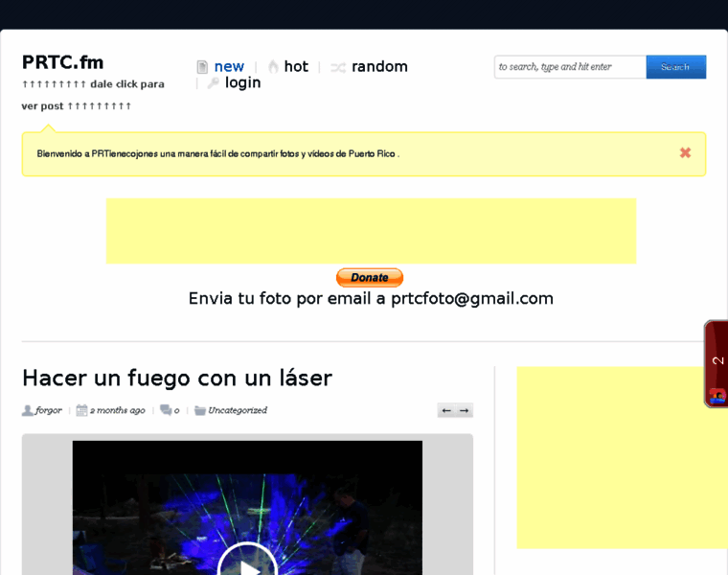Click the shuffle icon beside random

pyautogui.click(x=338, y=68)
